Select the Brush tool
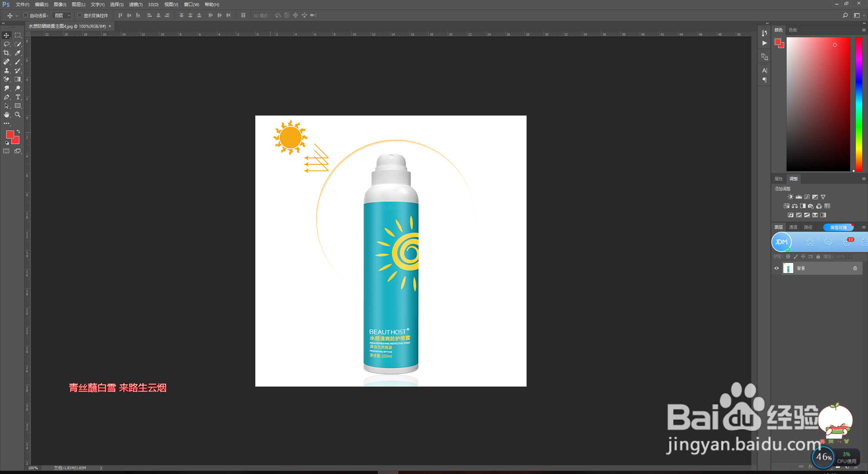868x474 pixels. 18,62
